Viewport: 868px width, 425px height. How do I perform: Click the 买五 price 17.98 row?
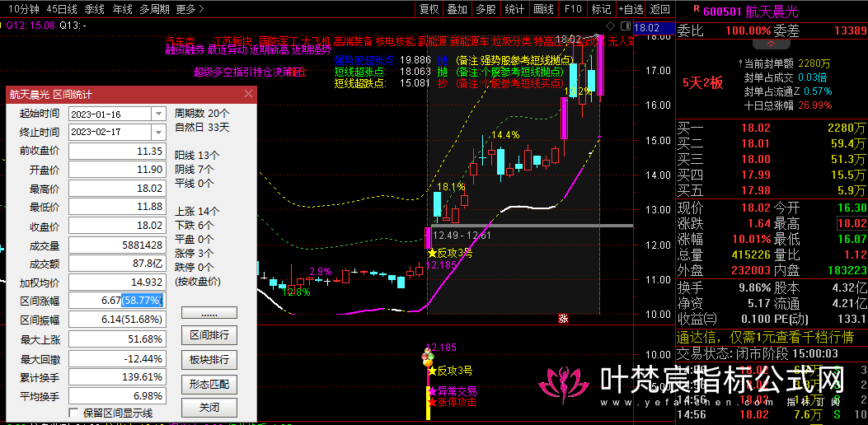point(772,190)
